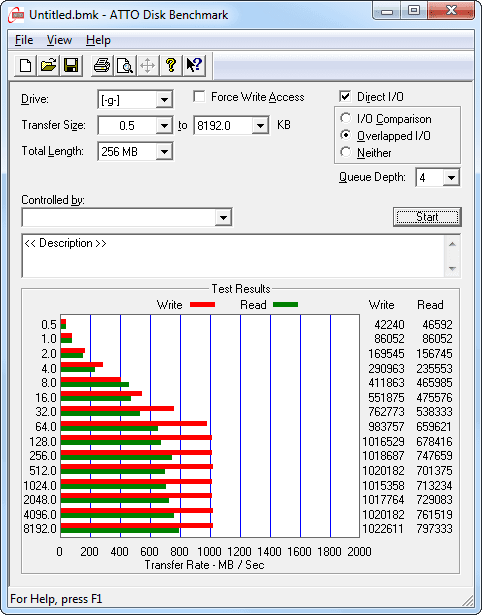Click write value 42240
The width and height of the screenshot is (482, 615).
tap(389, 325)
